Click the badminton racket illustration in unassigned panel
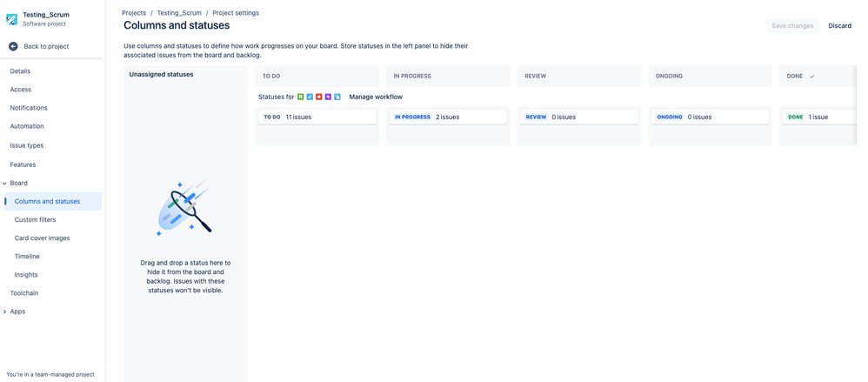868x382 pixels. [184, 207]
